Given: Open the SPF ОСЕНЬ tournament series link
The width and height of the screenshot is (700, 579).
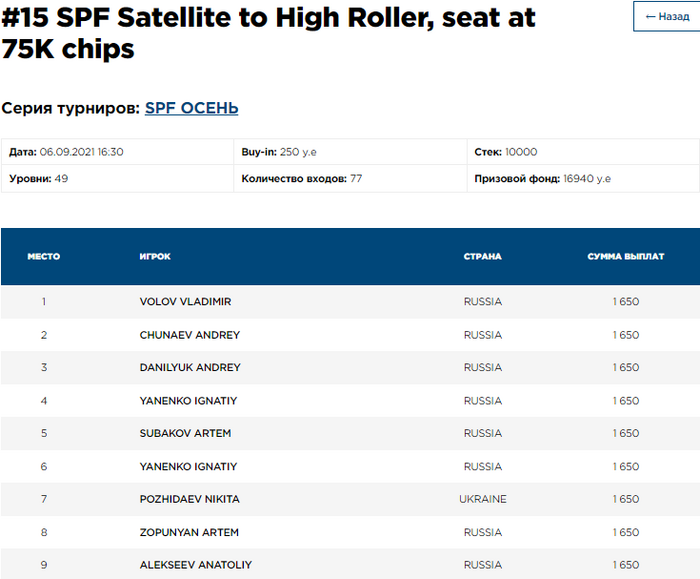Looking at the screenshot, I should [191, 108].
